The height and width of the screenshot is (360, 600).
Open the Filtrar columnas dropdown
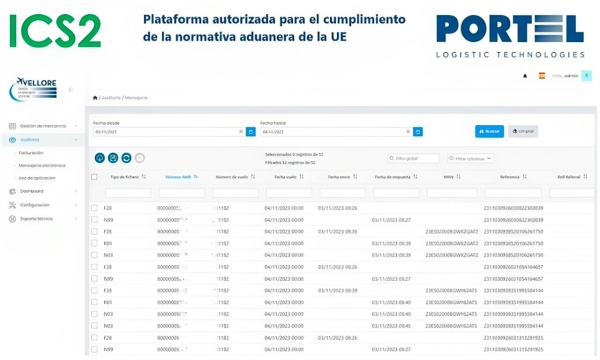(470, 158)
